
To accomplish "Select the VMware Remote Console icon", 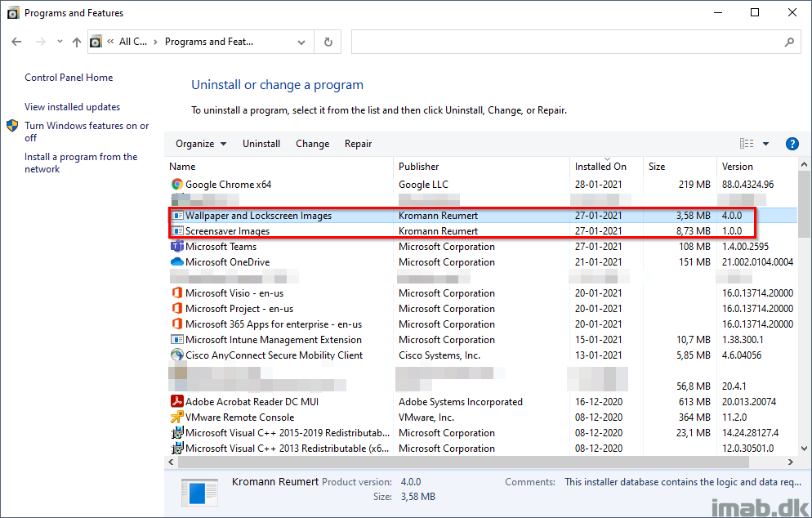I will tap(177, 417).
